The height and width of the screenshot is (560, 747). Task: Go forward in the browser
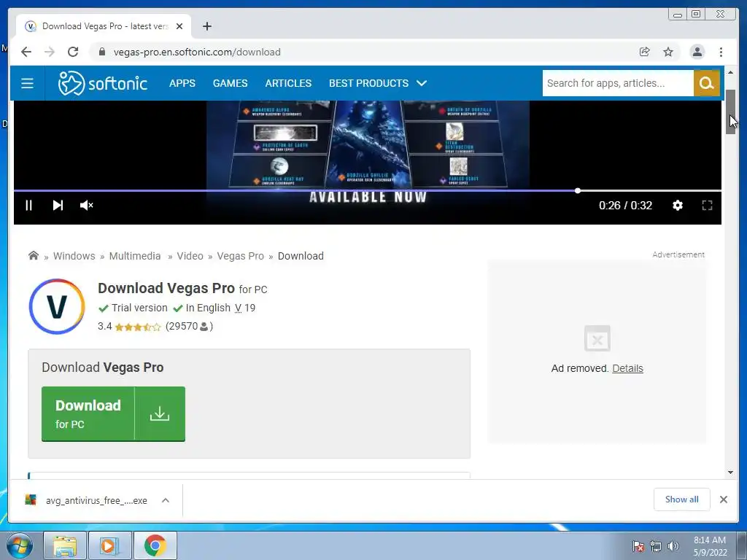click(50, 52)
